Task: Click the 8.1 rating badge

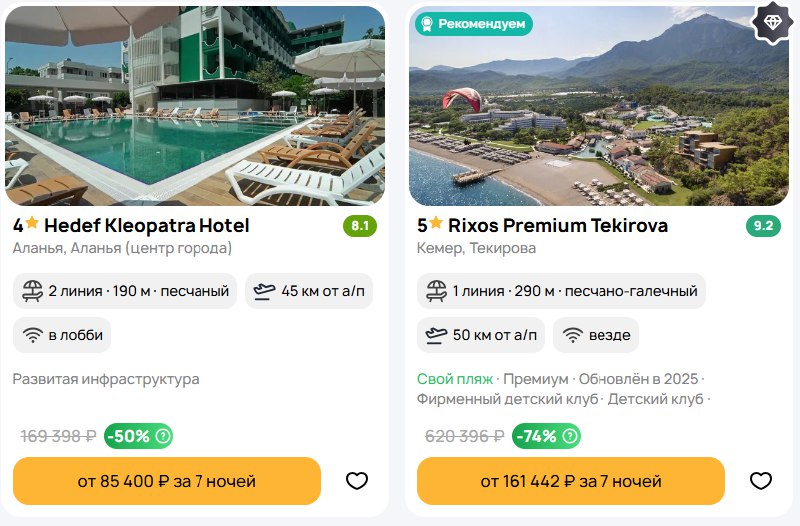Action: tap(360, 226)
